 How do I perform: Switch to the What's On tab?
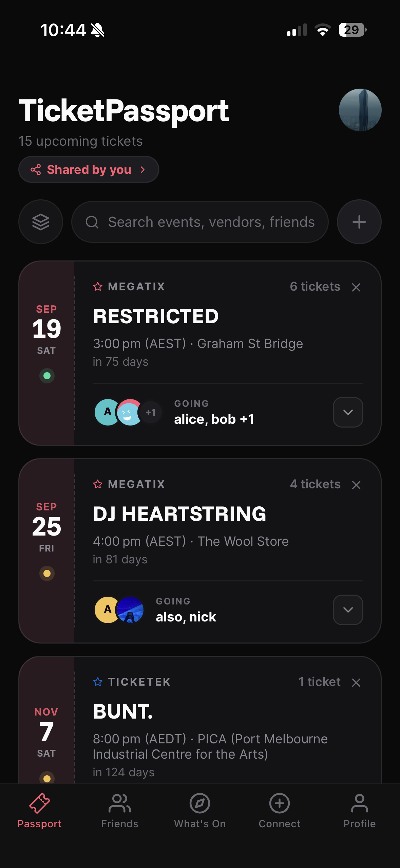pos(200,811)
